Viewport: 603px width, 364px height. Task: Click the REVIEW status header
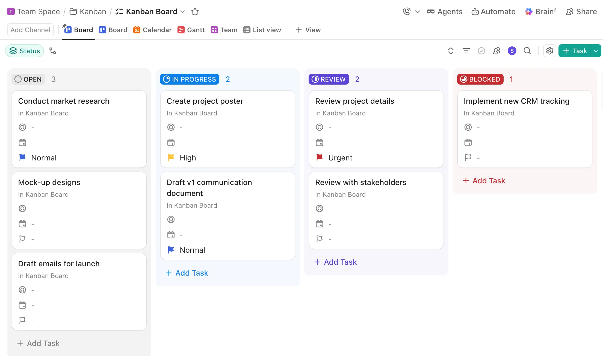point(329,79)
